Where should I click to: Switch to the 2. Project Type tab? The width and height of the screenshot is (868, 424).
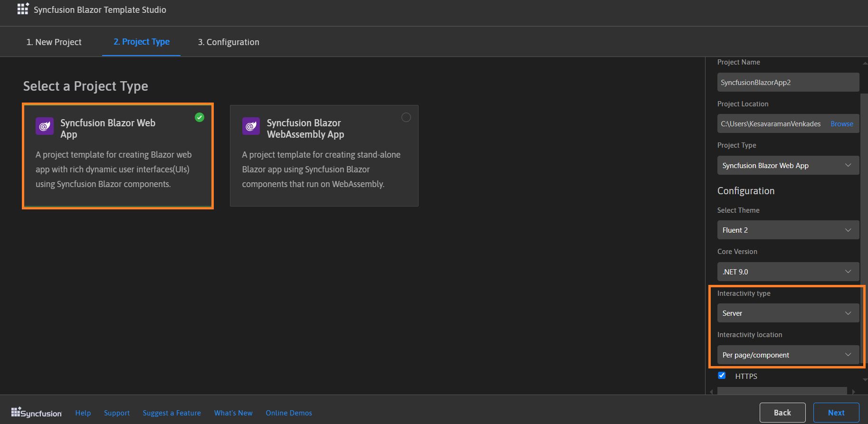pyautogui.click(x=142, y=42)
